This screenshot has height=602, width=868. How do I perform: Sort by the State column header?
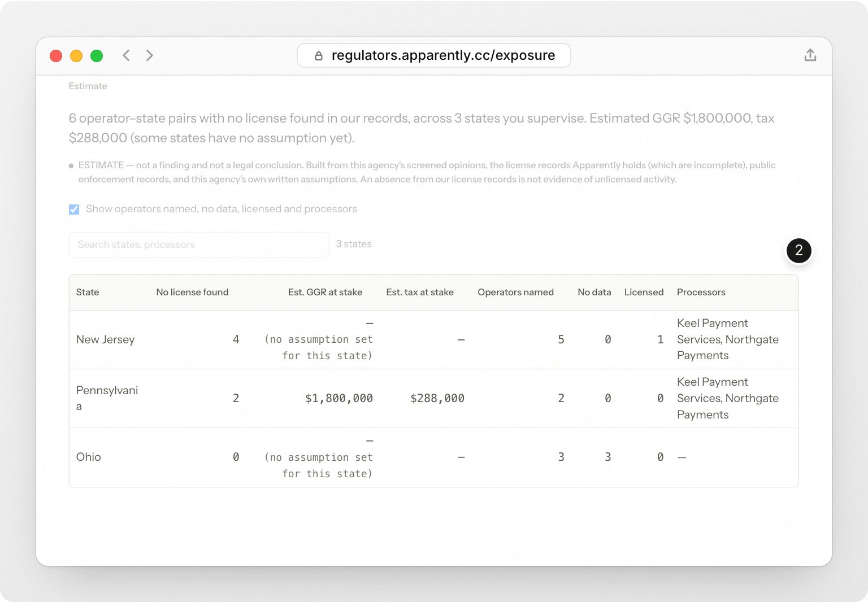coord(88,292)
